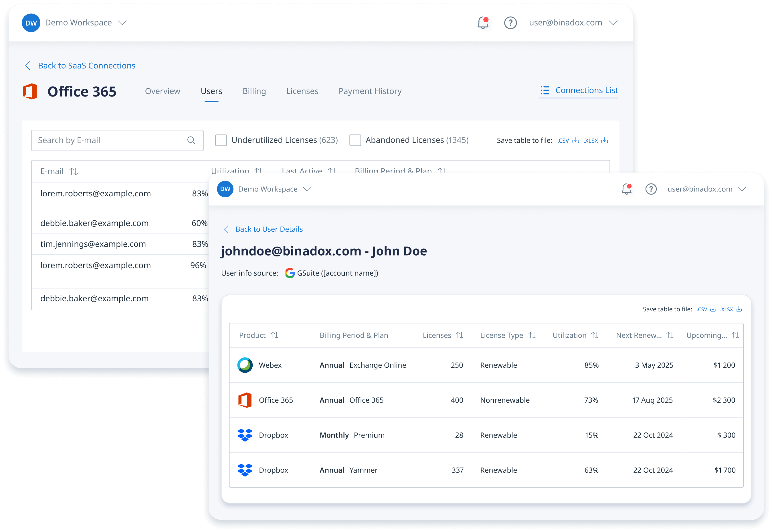Viewport: 772px width, 532px height.
Task: Switch to the Overview tab
Action: click(x=162, y=91)
